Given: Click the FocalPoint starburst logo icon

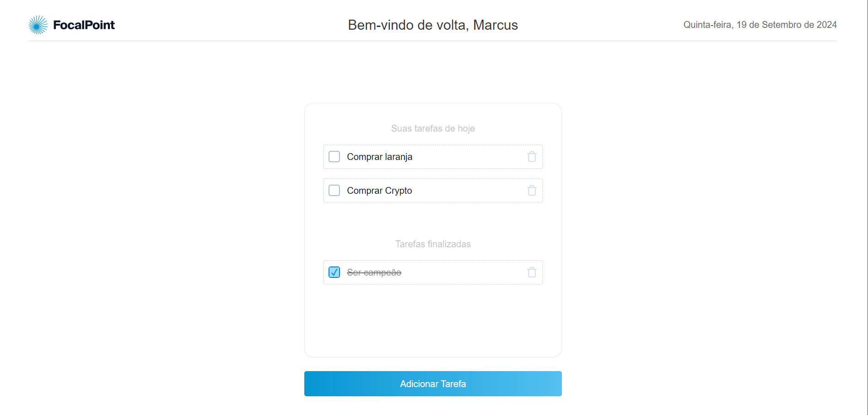Looking at the screenshot, I should tap(38, 25).
